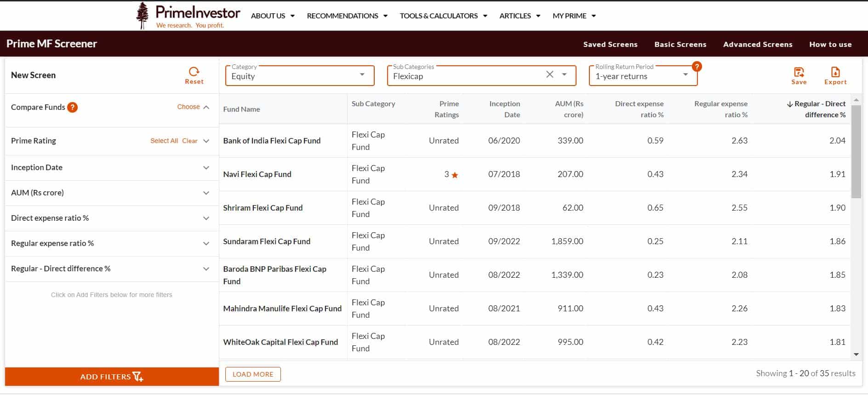
Task: Open the About Us menu
Action: click(273, 16)
